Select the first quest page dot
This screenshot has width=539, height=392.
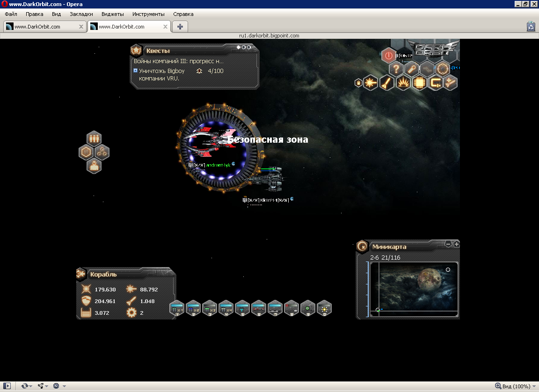[239, 47]
